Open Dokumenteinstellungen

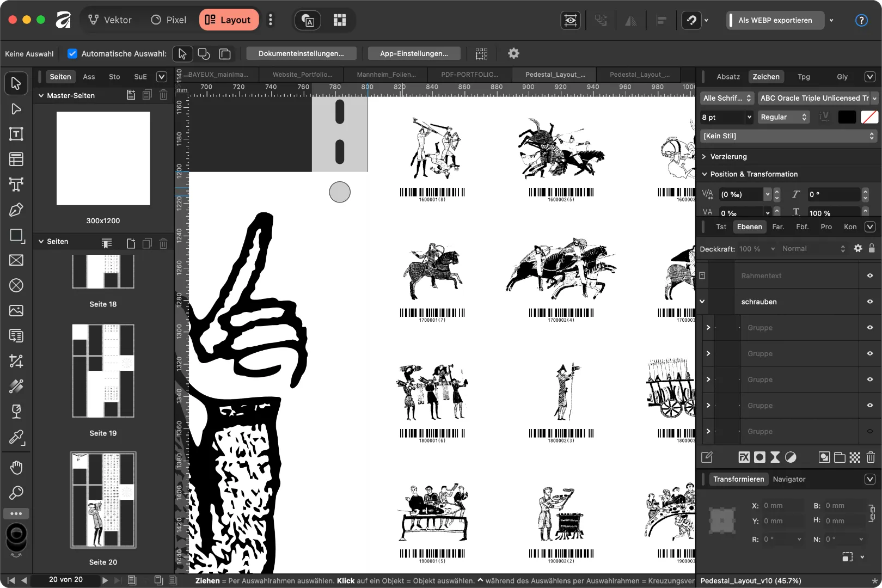click(x=301, y=53)
